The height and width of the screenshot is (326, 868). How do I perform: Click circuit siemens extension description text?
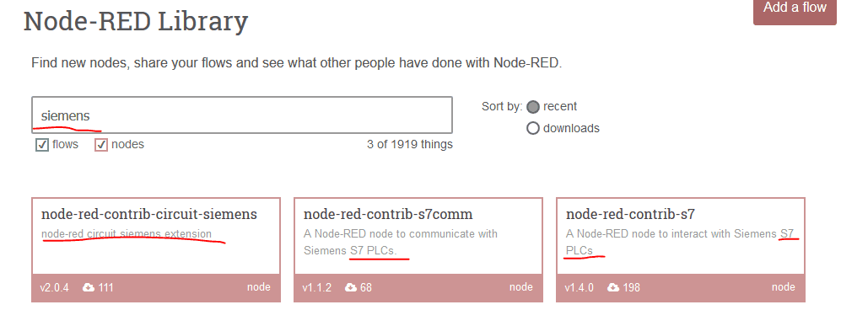pos(127,233)
